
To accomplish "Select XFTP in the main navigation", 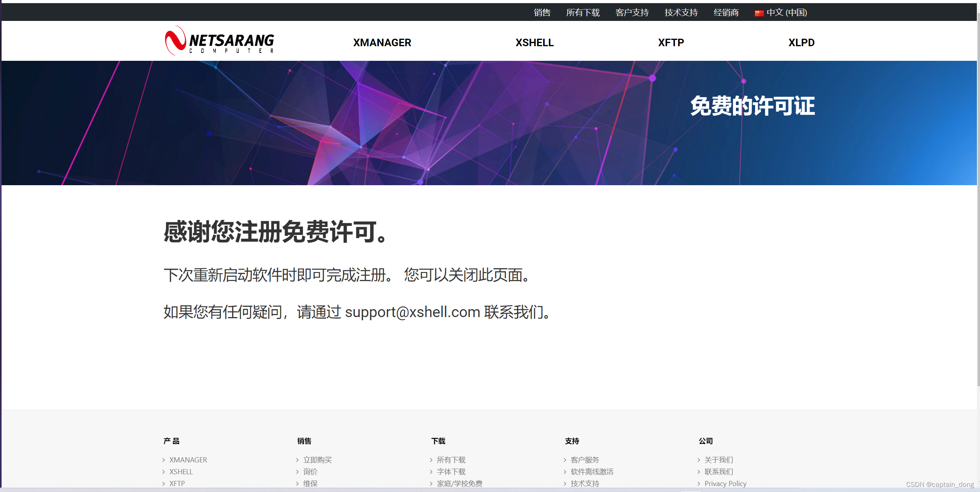I will pyautogui.click(x=670, y=42).
